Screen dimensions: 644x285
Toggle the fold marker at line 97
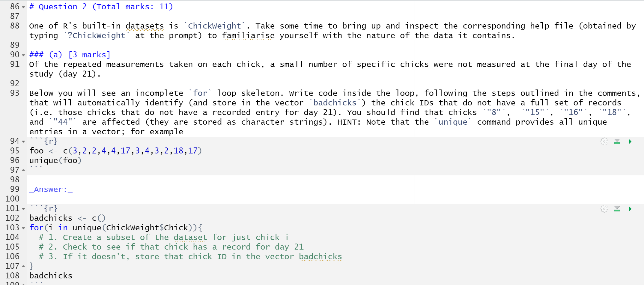23,170
